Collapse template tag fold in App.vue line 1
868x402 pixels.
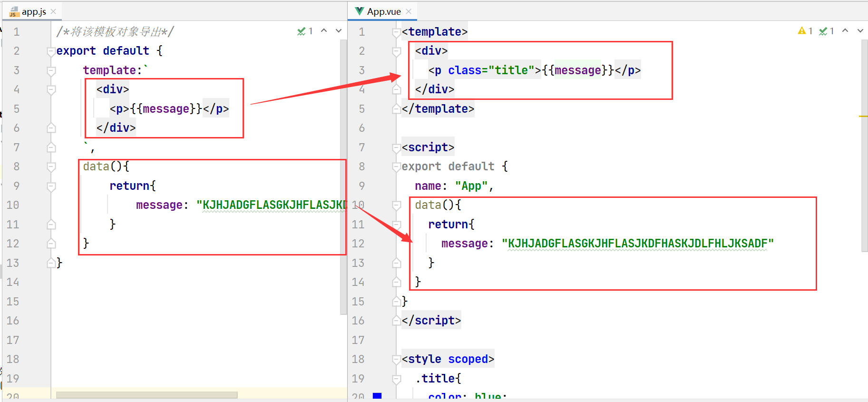397,32
